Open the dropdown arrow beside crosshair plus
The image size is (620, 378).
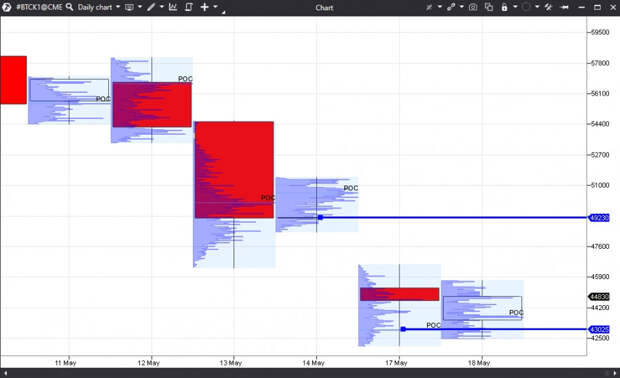(x=215, y=7)
